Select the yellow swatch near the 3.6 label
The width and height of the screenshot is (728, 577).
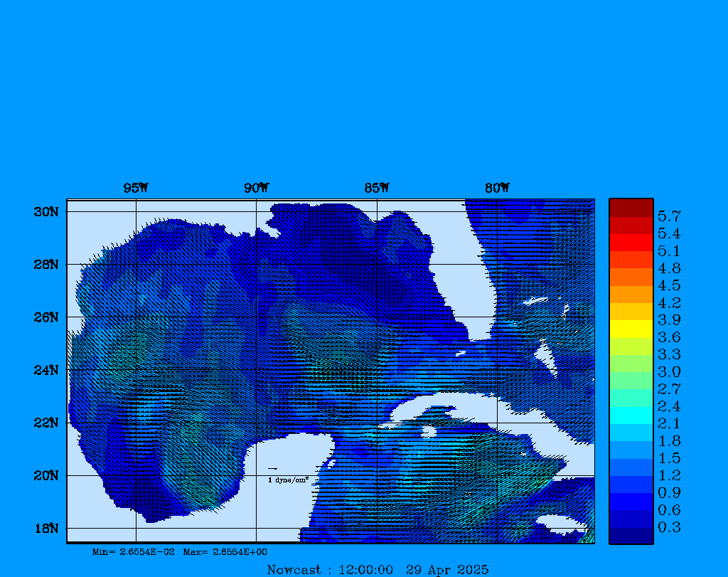point(631,329)
